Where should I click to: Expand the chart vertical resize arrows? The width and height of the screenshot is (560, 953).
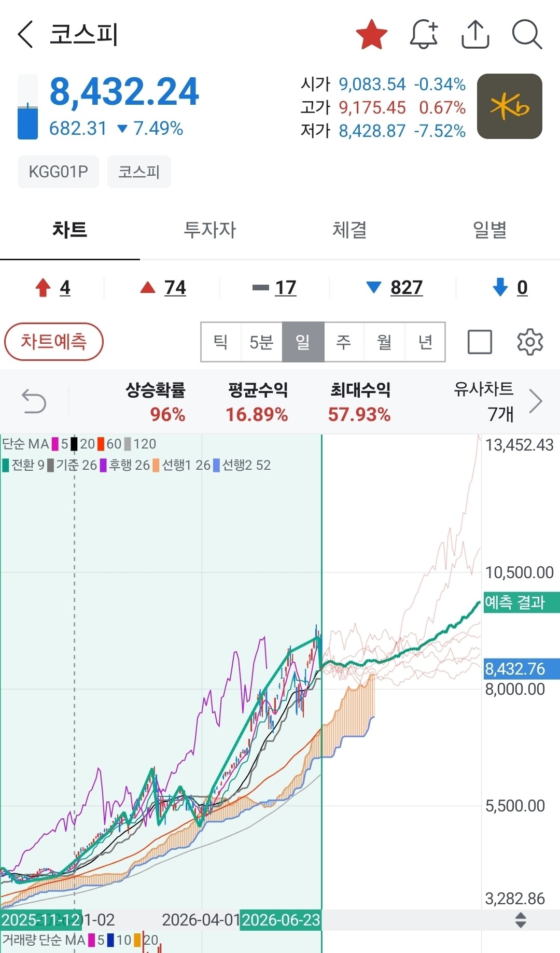(521, 920)
